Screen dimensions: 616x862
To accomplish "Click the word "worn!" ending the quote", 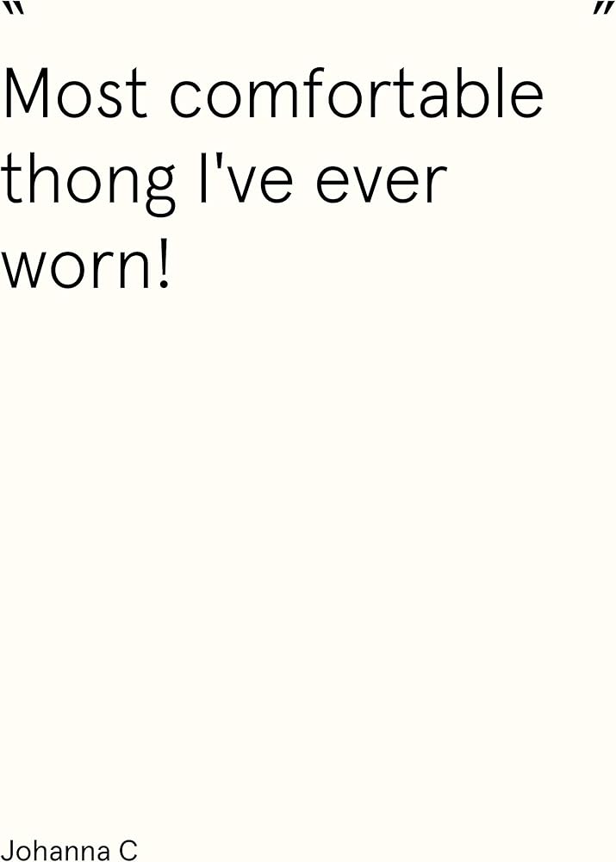I will pyautogui.click(x=86, y=265).
